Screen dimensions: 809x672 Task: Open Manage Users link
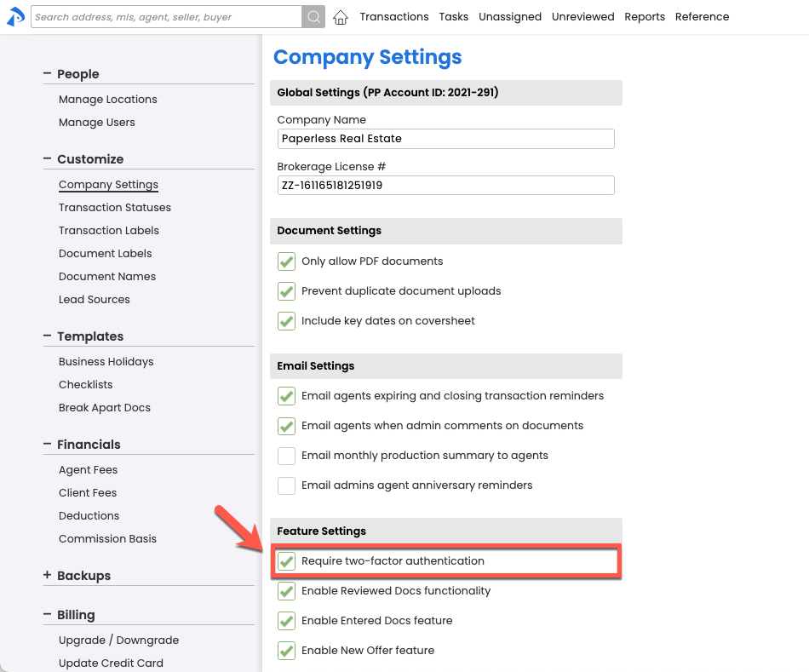click(x=97, y=123)
